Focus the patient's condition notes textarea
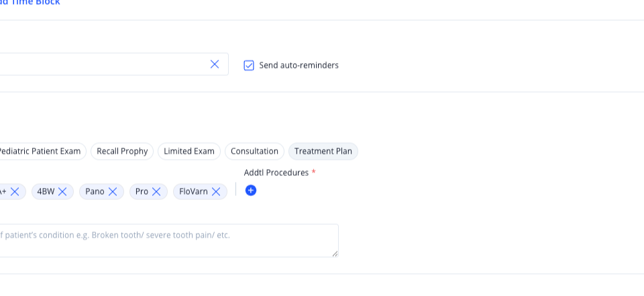Image resolution: width=644 pixels, height=296 pixels. 169,240
